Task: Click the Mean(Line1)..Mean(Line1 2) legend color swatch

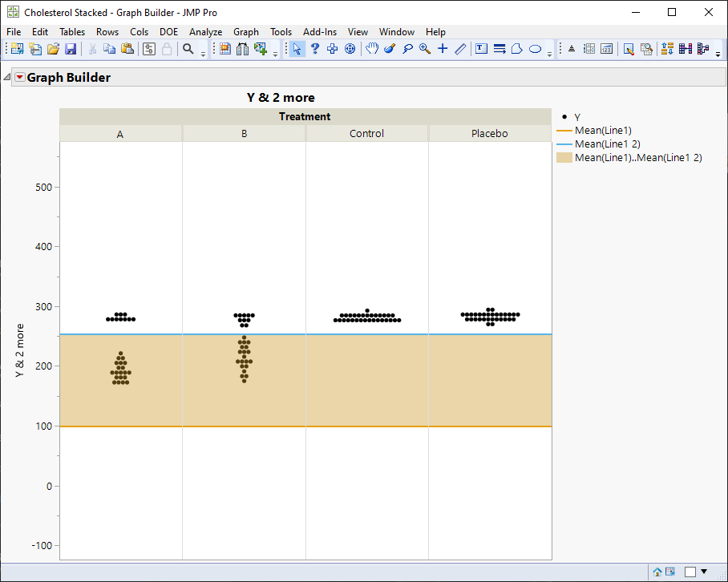Action: [x=564, y=158]
